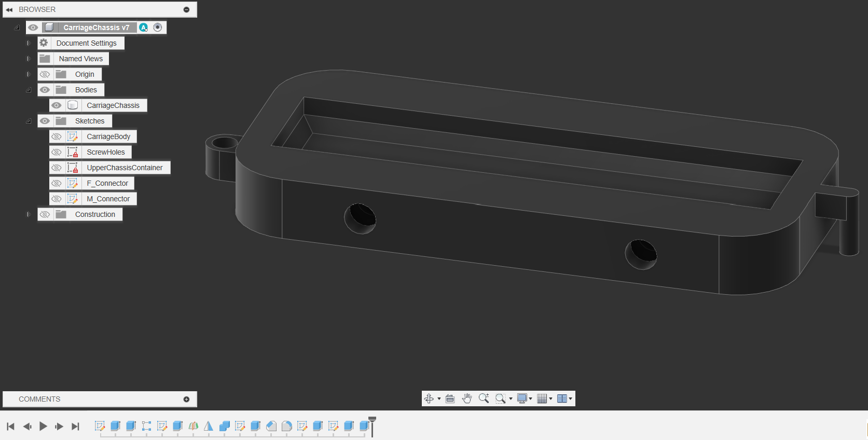868x440 pixels.
Task: Select the Combine feature in timeline
Action: pyautogui.click(x=224, y=426)
